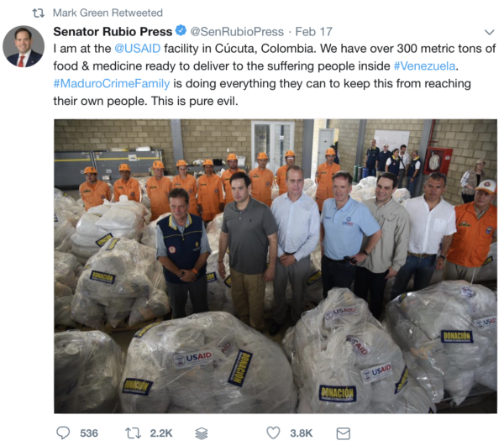Click the 2.2K retweets count
Image resolution: width=504 pixels, height=446 pixels.
[x=161, y=433]
